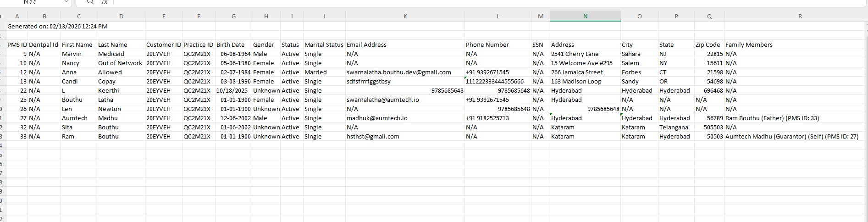Select the '2541 Cherry Lane' address cell

575,54
